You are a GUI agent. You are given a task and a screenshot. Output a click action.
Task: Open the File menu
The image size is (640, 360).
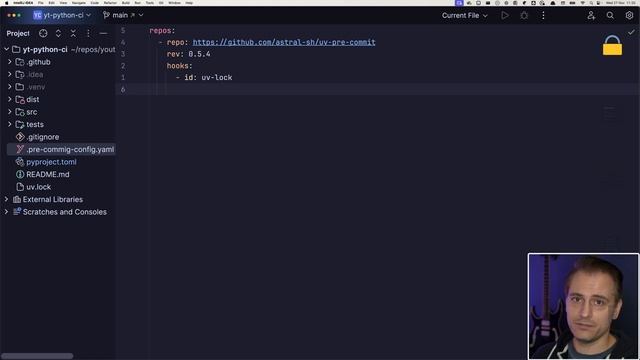pyautogui.click(x=40, y=2)
